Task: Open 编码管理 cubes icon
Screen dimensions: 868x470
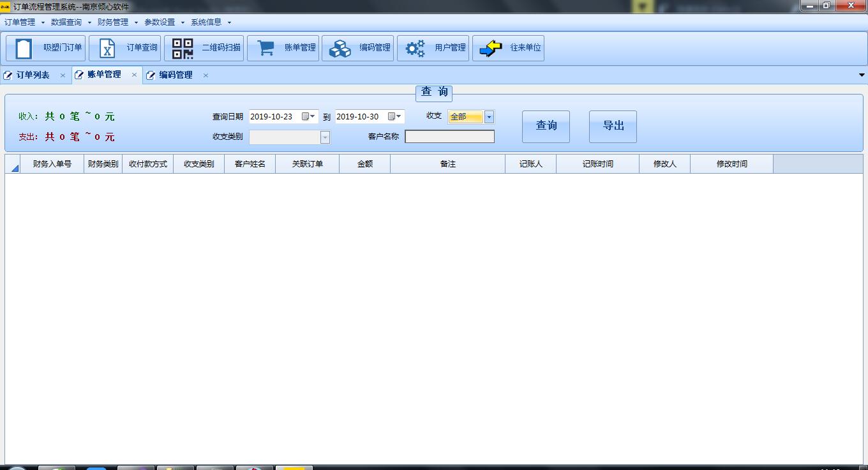Action: tap(340, 49)
